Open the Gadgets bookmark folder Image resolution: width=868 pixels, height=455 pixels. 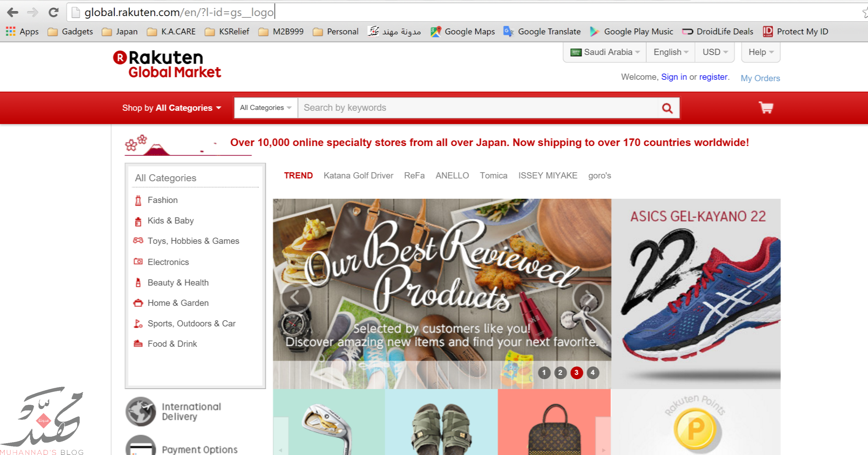click(71, 31)
